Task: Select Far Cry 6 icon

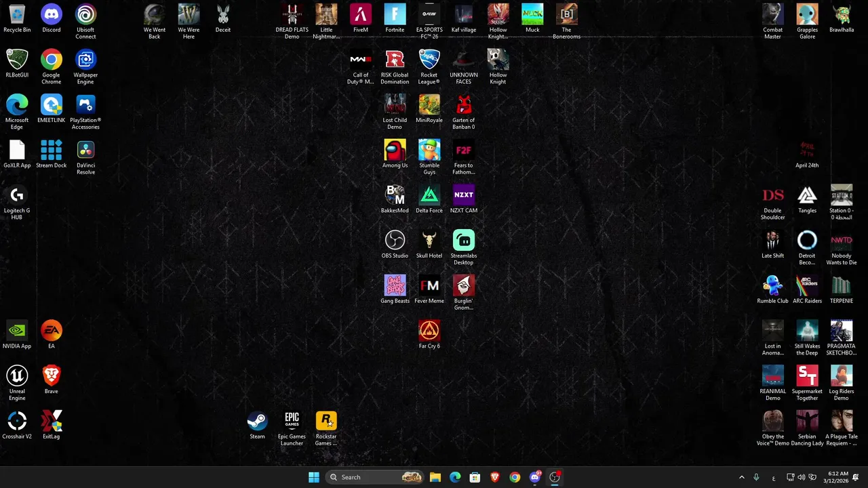Action: point(429,335)
